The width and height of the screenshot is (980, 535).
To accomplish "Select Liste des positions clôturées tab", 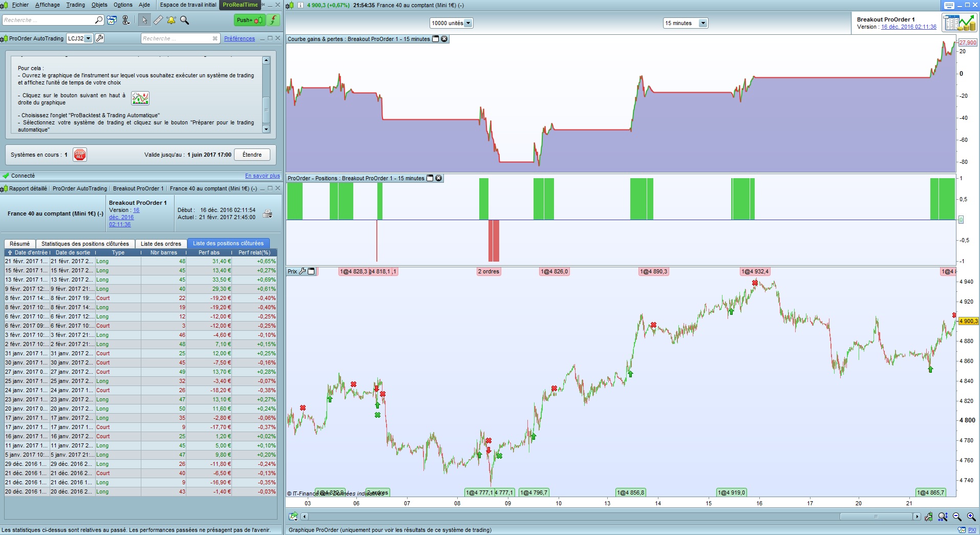I will (228, 244).
